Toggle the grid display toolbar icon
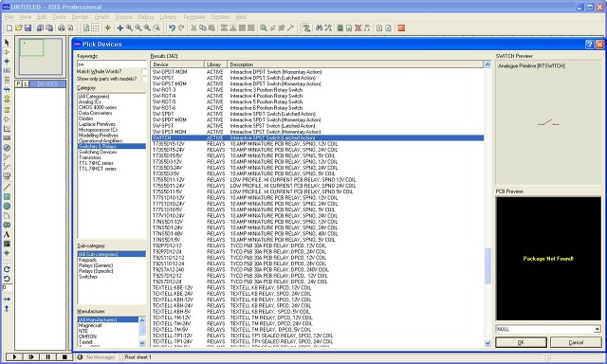Viewport: 607px width, 364px height. click(x=96, y=27)
